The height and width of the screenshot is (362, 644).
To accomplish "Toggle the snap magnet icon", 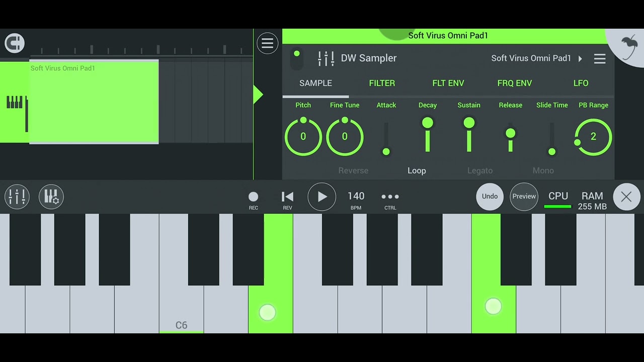I will click(x=15, y=43).
